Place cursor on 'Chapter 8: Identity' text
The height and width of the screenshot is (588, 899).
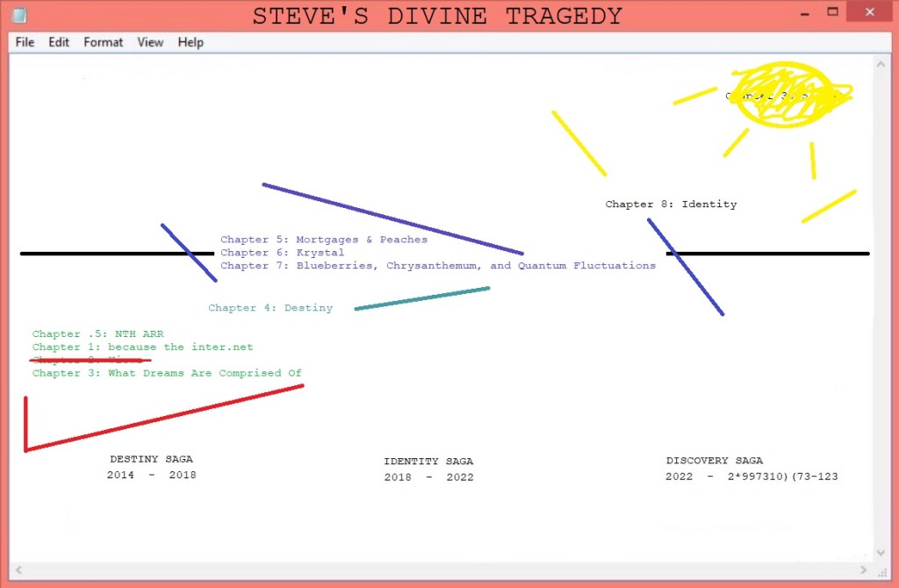pos(671,204)
